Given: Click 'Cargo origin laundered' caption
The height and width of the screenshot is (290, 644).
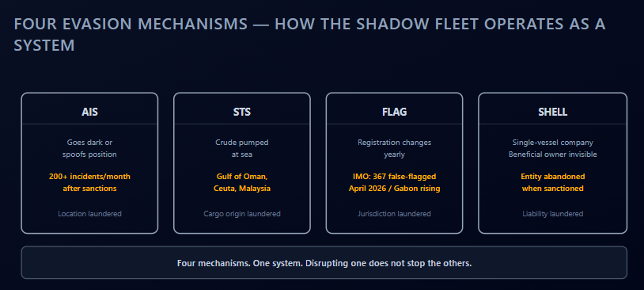Looking at the screenshot, I should [242, 213].
